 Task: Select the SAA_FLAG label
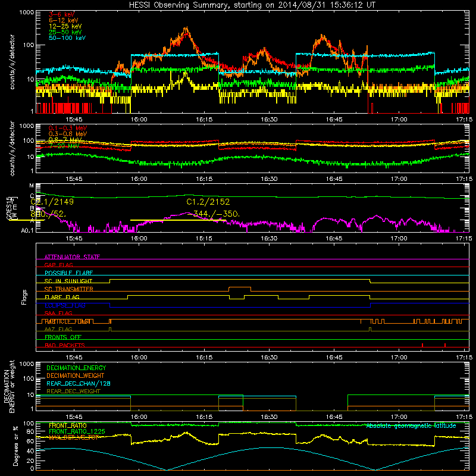pyautogui.click(x=58, y=313)
